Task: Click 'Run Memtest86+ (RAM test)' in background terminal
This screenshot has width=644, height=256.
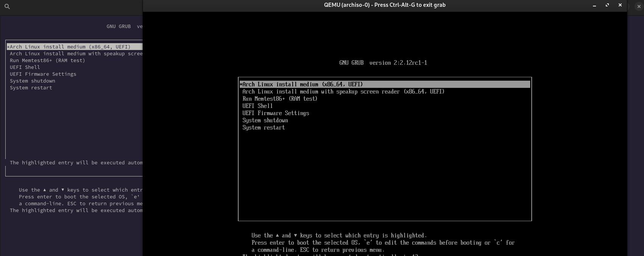Action: click(47, 61)
